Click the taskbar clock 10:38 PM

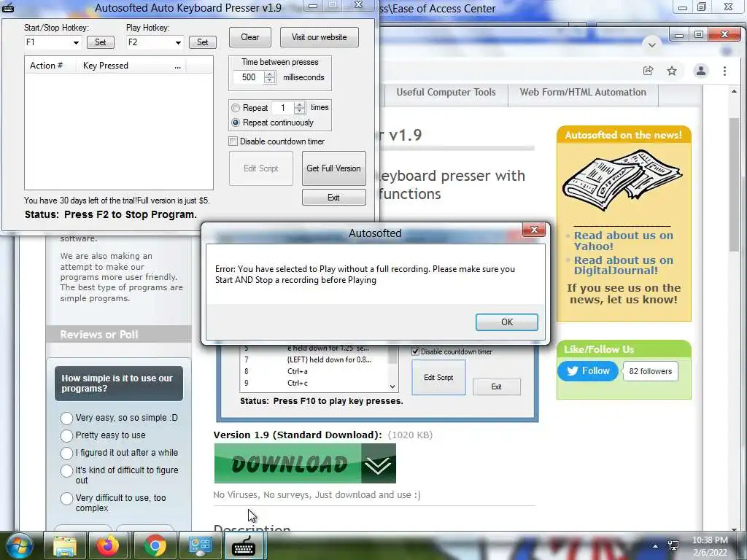pos(710,546)
